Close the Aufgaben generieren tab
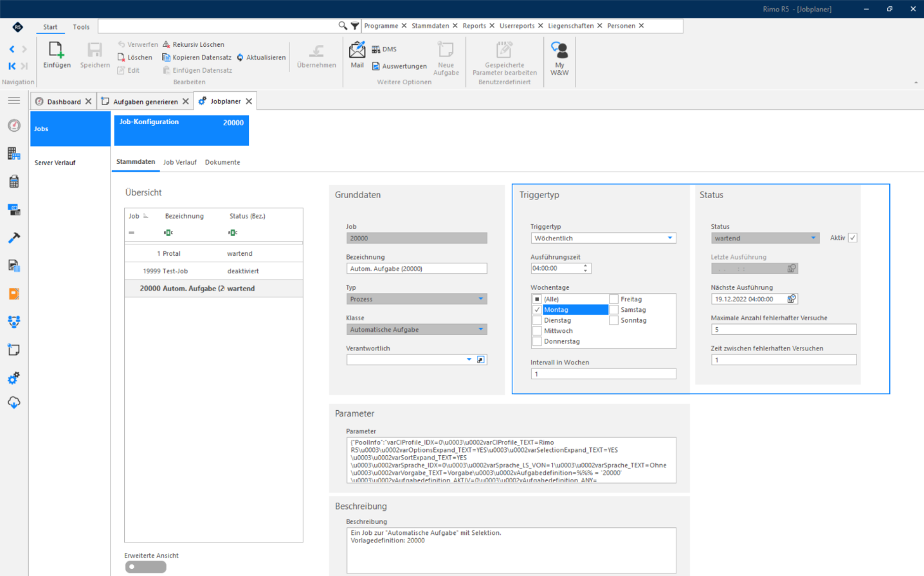Viewport: 924px width, 576px height. (185, 102)
